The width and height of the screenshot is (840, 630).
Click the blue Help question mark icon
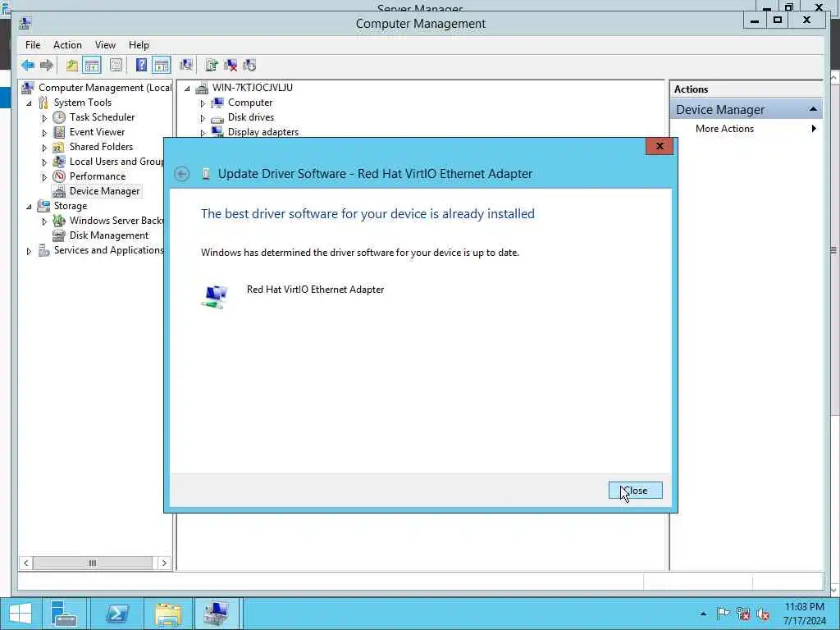(x=141, y=66)
